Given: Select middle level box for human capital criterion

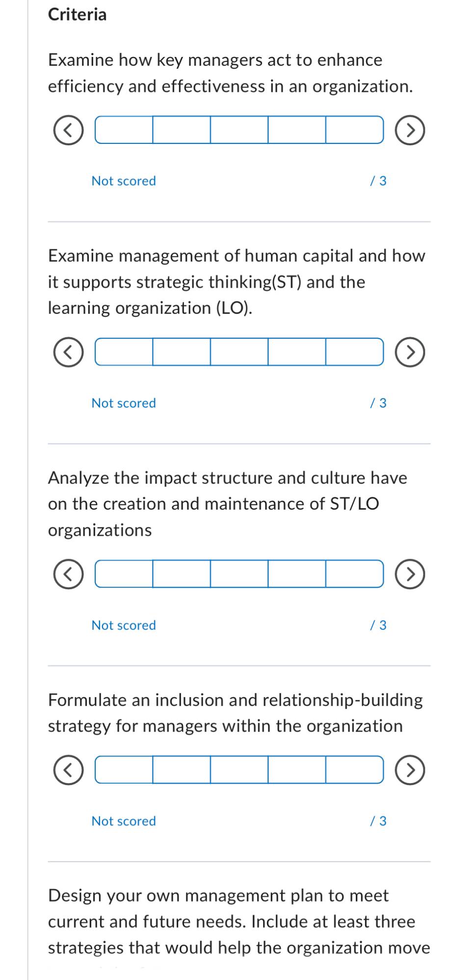Looking at the screenshot, I should coord(239,352).
